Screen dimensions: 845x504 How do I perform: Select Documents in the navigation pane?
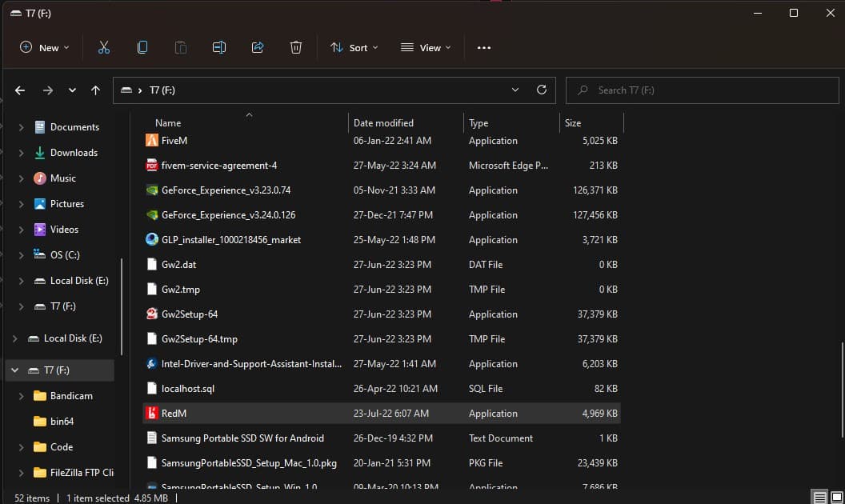(x=75, y=127)
